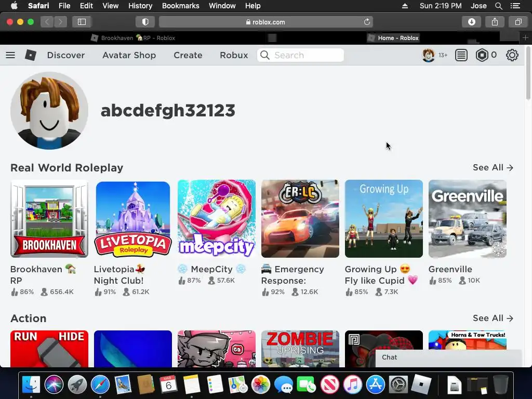Select the Home - Roblox tab

pos(394,38)
